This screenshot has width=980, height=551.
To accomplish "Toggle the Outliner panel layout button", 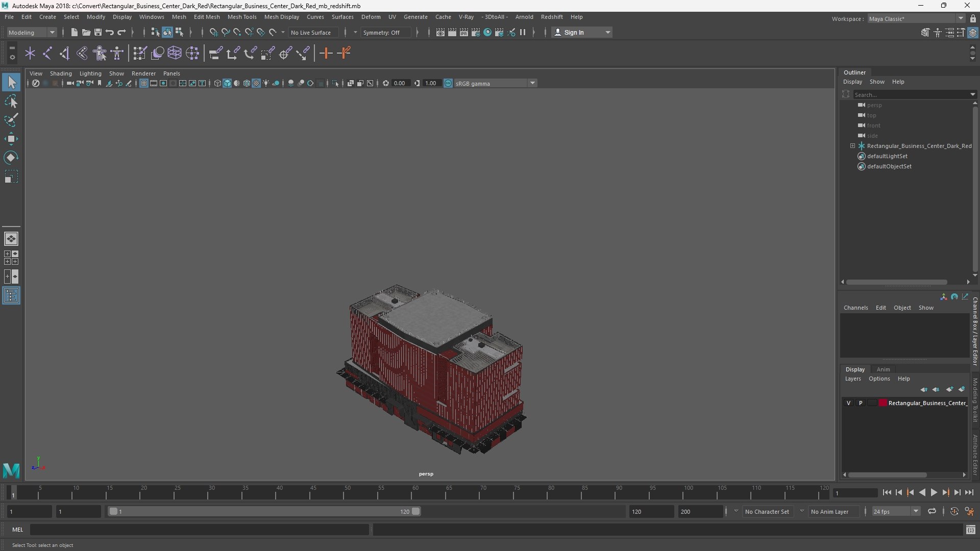I will tap(11, 296).
